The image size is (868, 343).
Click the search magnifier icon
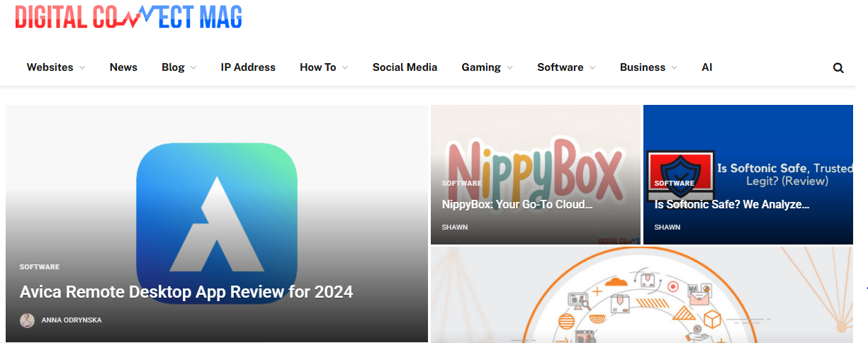tap(838, 68)
